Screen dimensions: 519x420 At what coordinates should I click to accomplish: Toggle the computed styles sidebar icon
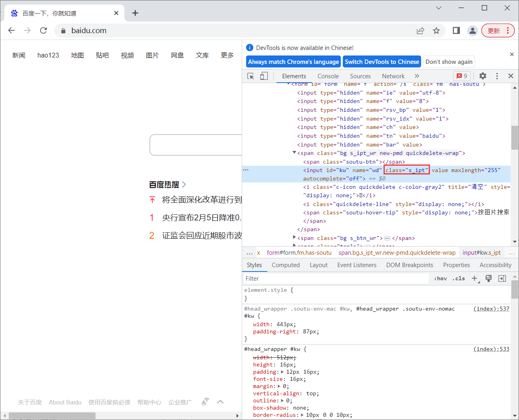(x=502, y=278)
